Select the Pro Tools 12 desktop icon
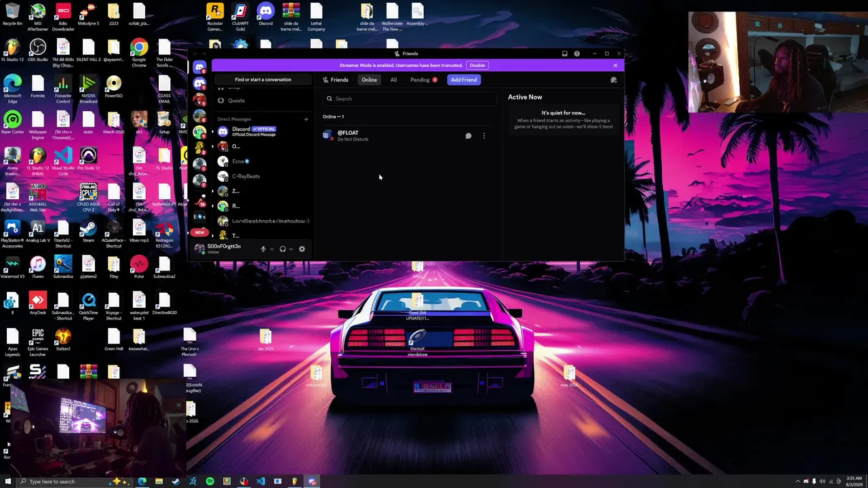 (88, 159)
